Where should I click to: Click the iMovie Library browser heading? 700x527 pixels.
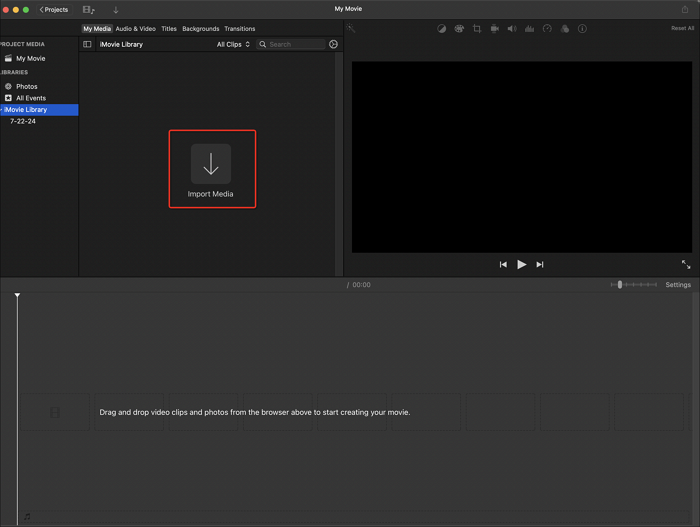pyautogui.click(x=121, y=44)
